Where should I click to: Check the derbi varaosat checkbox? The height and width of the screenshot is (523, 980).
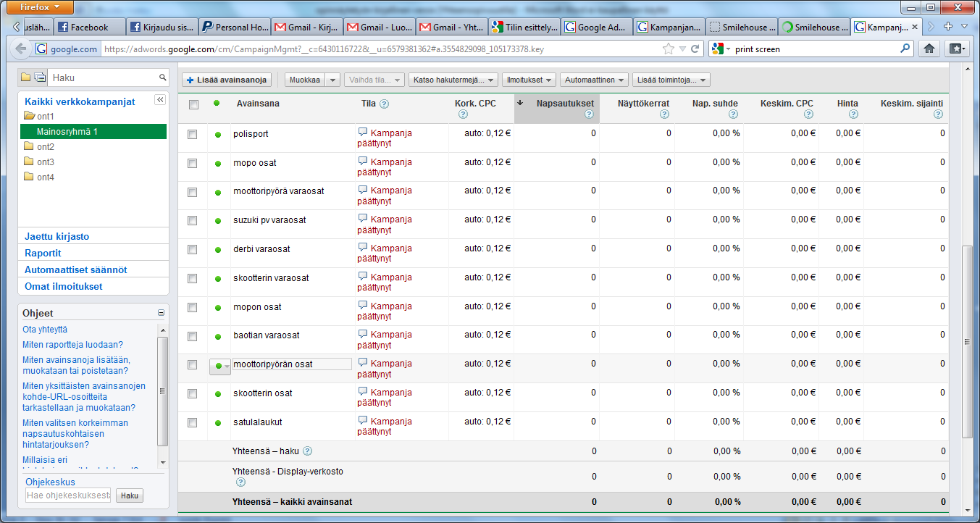192,250
